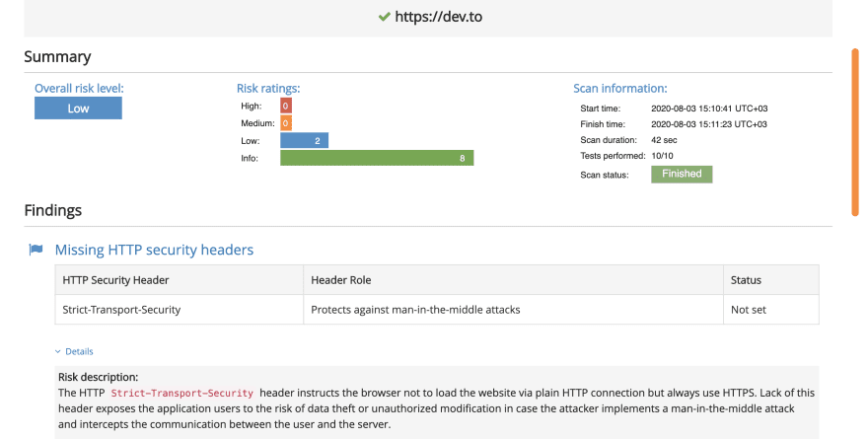Screen dimensions: 868x439
Task: Open the Missing HTTP security headers finding
Action: coord(154,250)
